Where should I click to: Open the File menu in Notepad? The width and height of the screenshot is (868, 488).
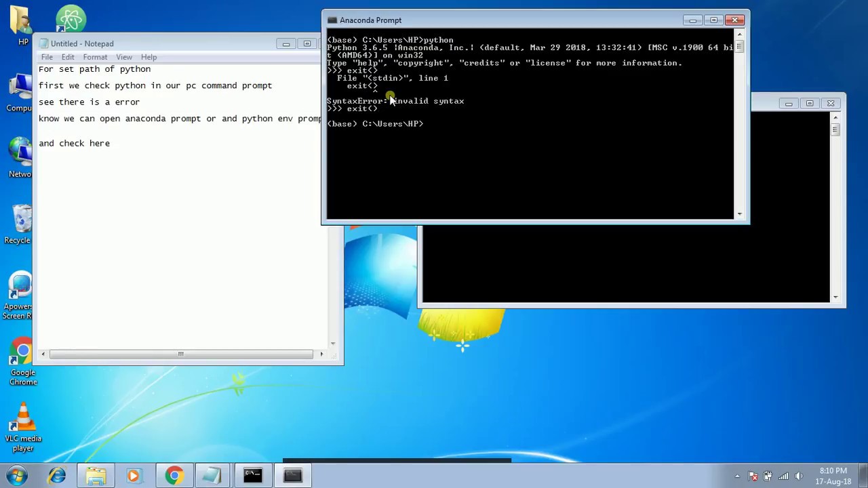(47, 57)
